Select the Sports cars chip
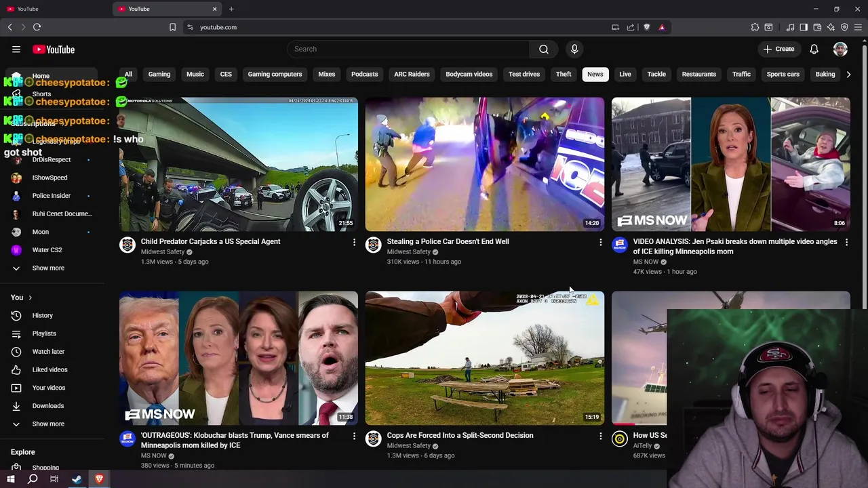The image size is (868, 488). [x=783, y=74]
